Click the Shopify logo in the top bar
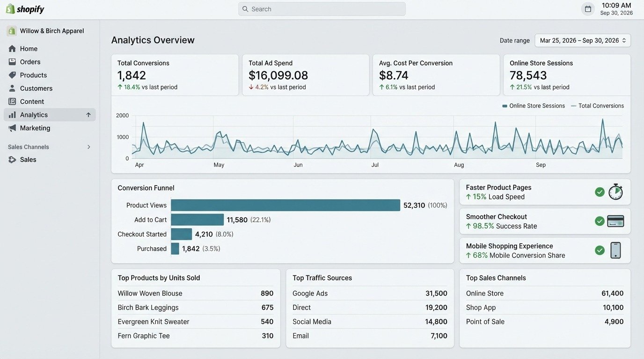The height and width of the screenshot is (359, 644). click(25, 9)
